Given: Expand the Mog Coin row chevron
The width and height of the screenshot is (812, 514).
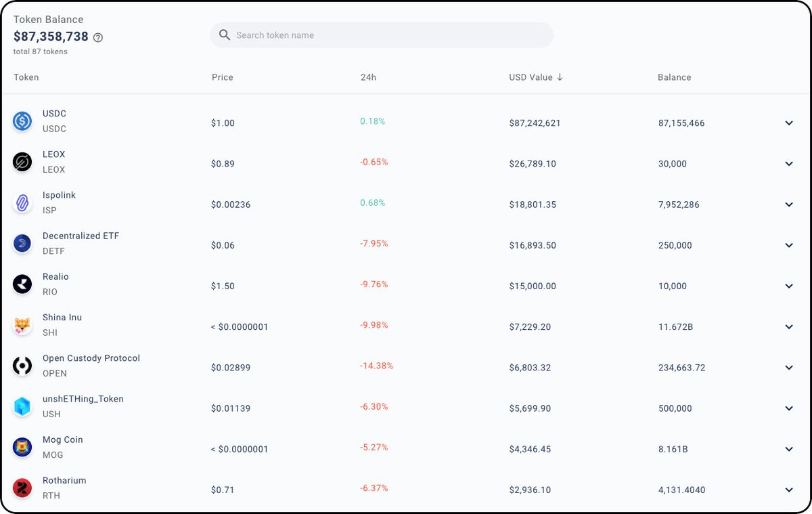Looking at the screenshot, I should pos(789,449).
